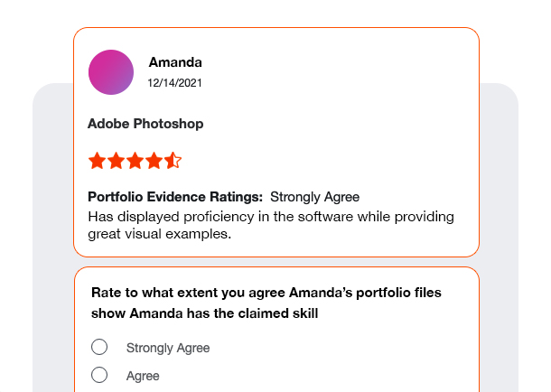Click the 'great visual examples' text line
551x392 pixels.
coord(160,234)
